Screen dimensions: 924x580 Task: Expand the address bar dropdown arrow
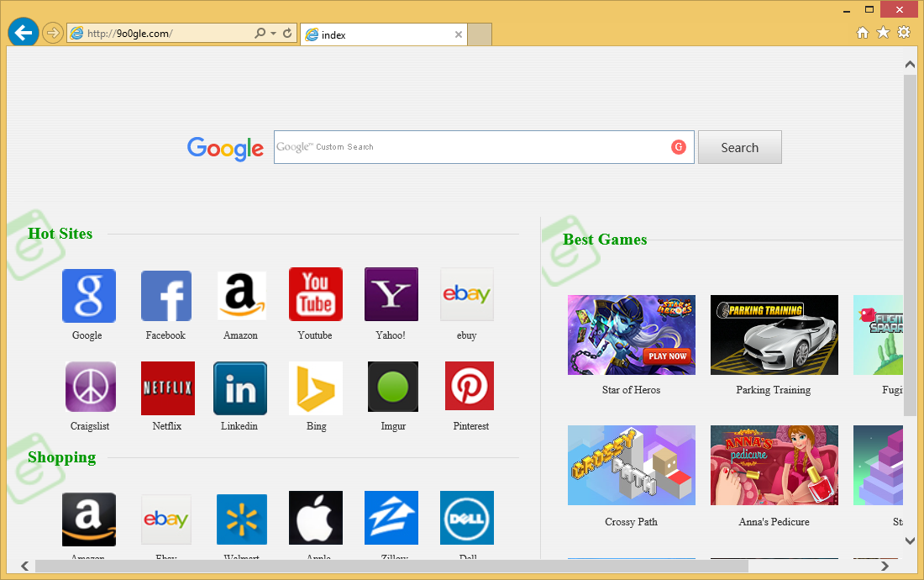point(274,34)
